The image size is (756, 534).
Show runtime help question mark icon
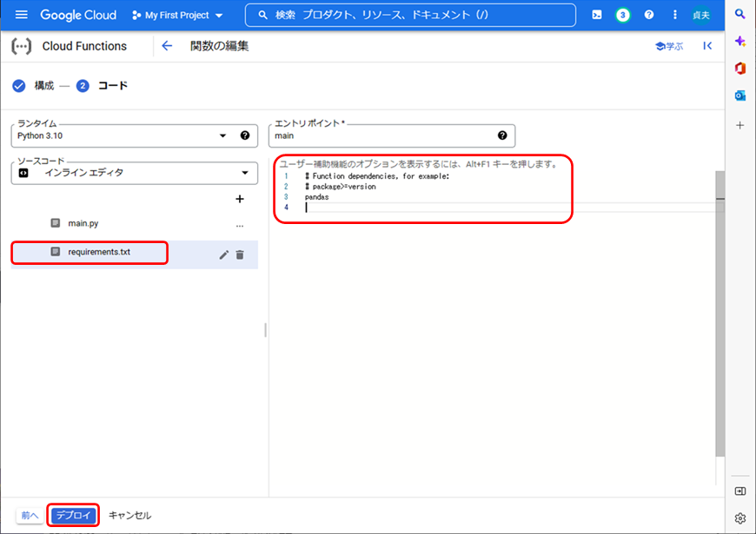245,135
